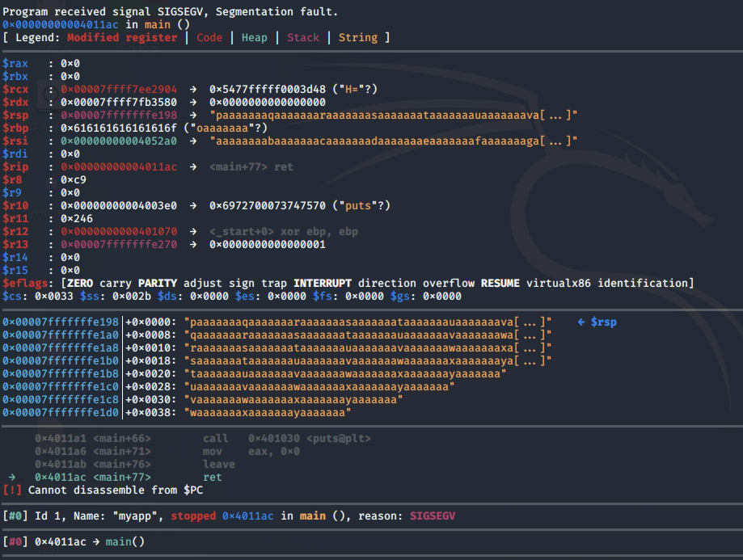Click the [!] warning marker before 'Cannot disassemble'

tap(12, 490)
